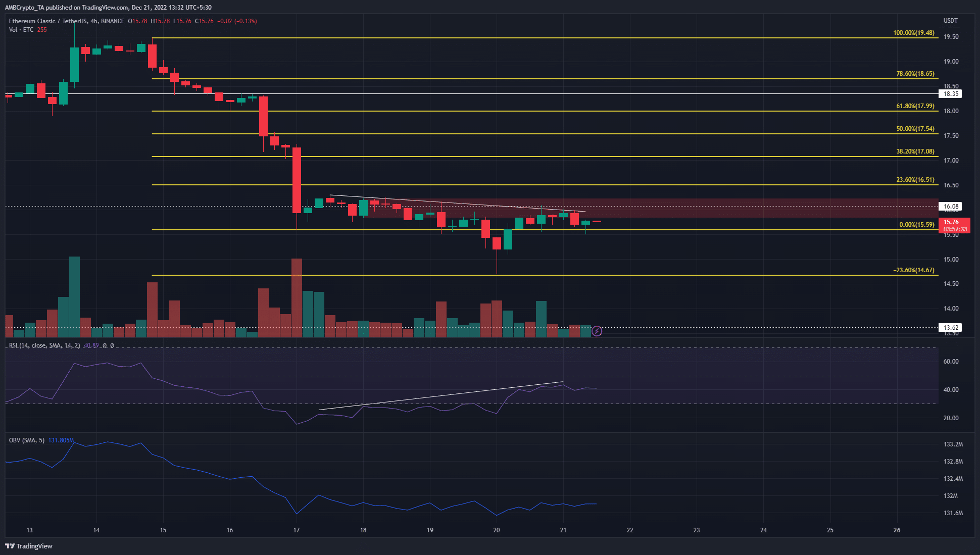
Task: Click the AMBCrypto_TA published header text
Action: coord(108,8)
